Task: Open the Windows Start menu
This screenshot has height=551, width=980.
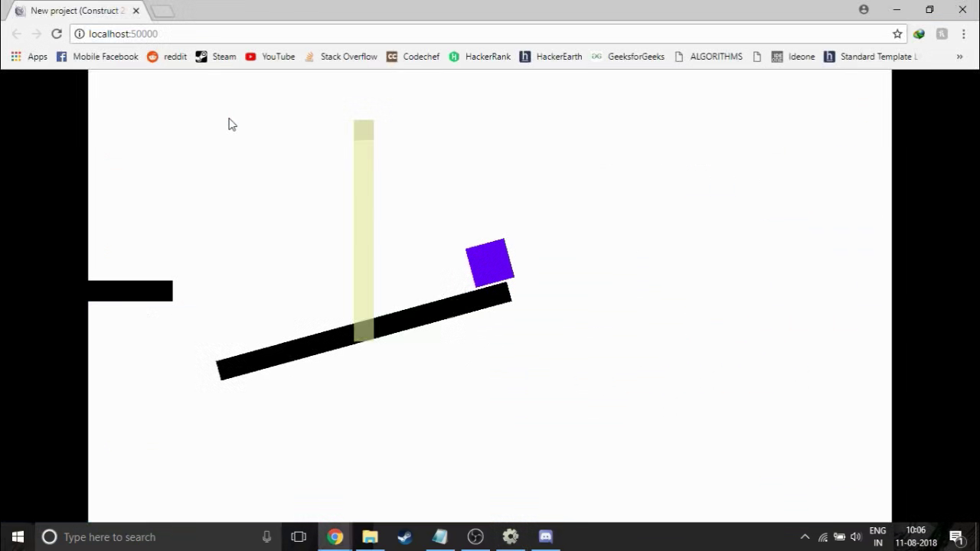Action: point(18,536)
